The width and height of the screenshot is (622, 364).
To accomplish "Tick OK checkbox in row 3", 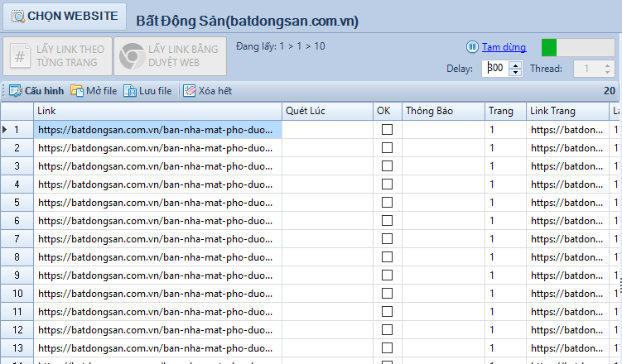I will [x=387, y=166].
